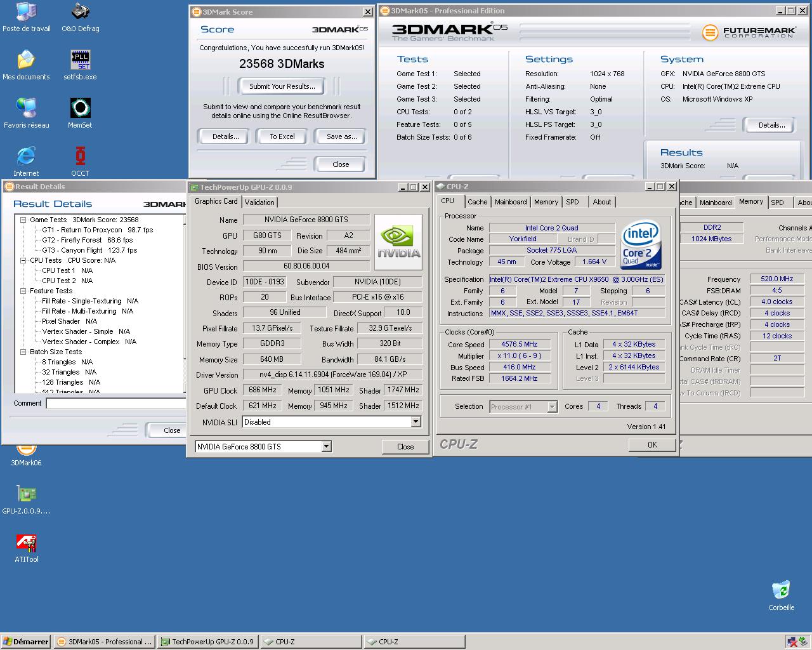Open Poste de travail desktop icon
Image resolution: width=812 pixels, height=650 pixels.
tap(26, 17)
